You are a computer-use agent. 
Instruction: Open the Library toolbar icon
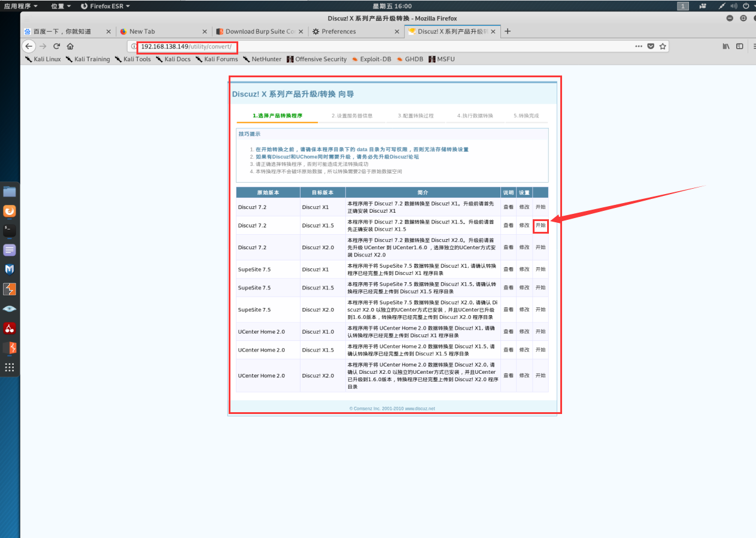726,46
